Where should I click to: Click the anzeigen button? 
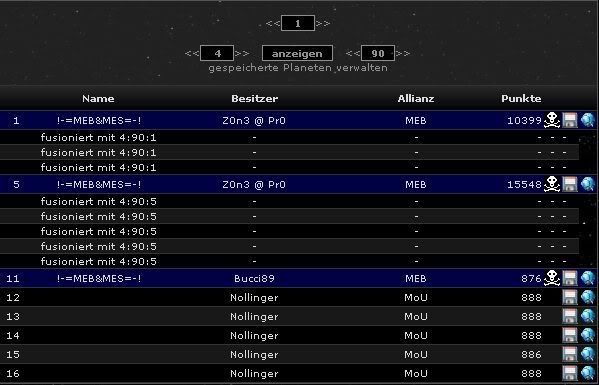[x=297, y=53]
